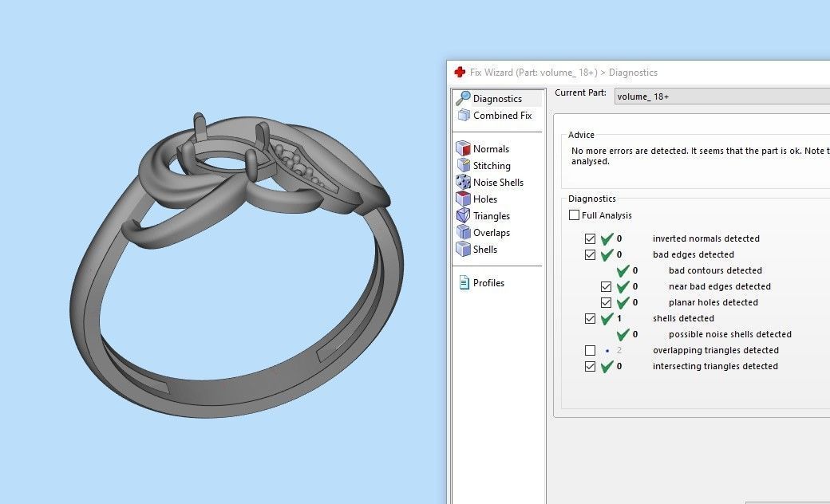Toggle intersecting triangles detected checkbox
Viewport: 830px width, 504px height.
(591, 367)
